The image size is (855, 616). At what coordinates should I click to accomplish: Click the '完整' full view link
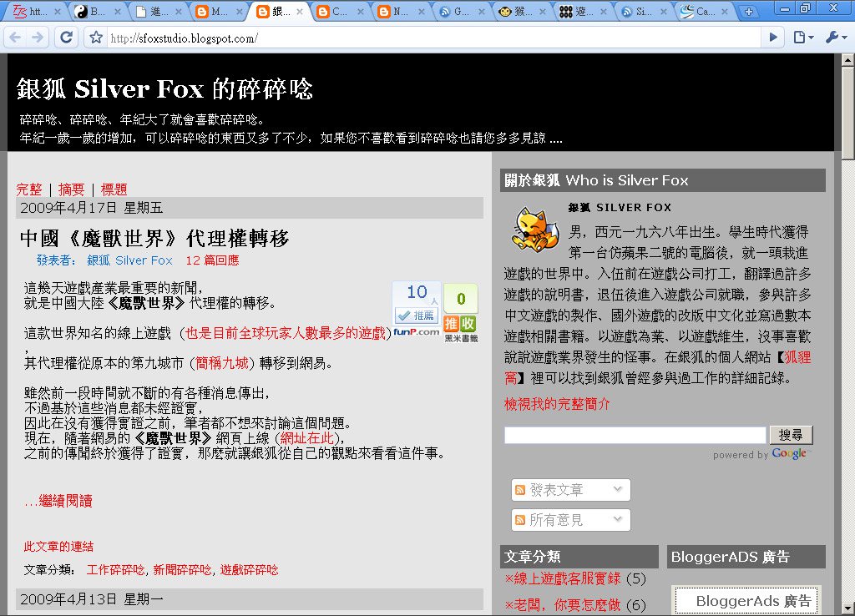pos(29,189)
